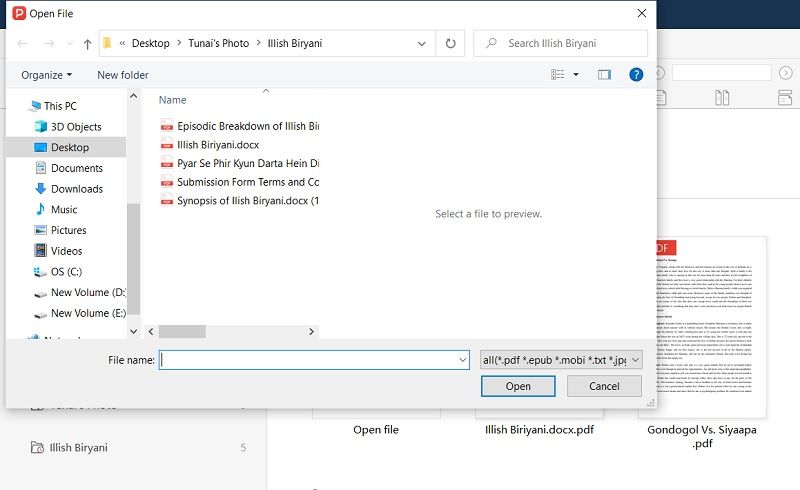Open Illish Biryani folder in background sidebar

(78, 448)
